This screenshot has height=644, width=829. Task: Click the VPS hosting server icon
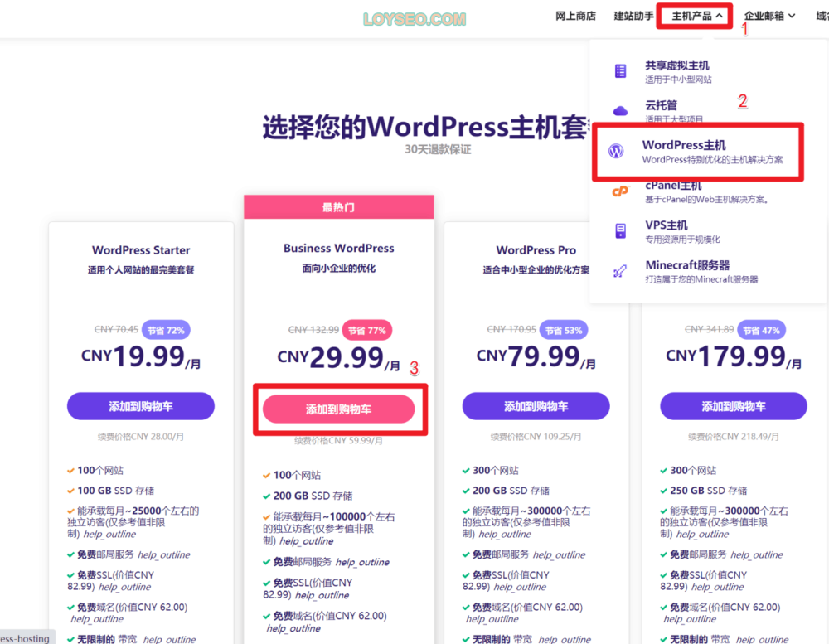[620, 230]
